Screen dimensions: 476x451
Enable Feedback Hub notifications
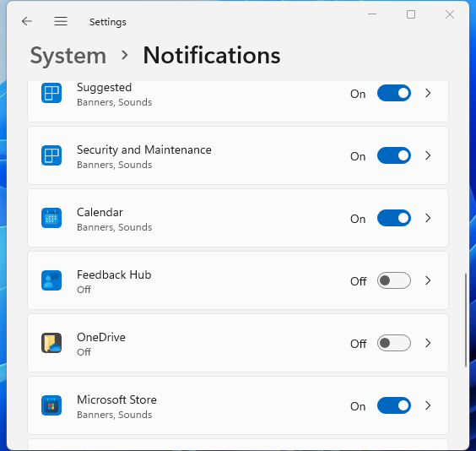(x=394, y=280)
